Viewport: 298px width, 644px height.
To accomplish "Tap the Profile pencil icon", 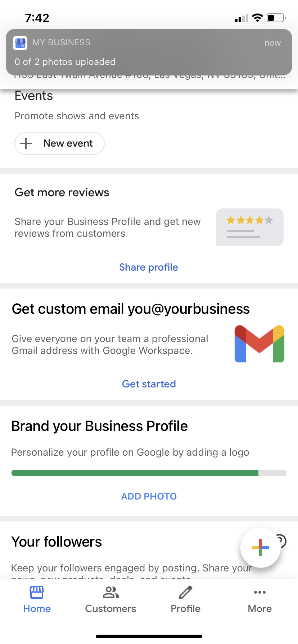I will click(186, 592).
